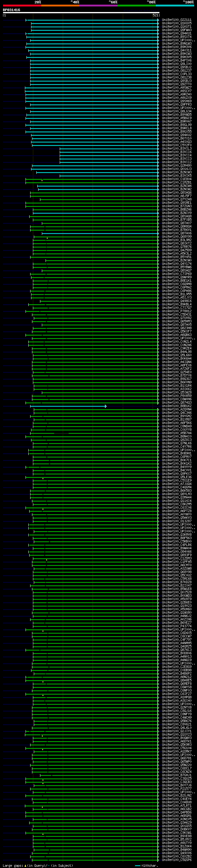The width and height of the screenshot is (197, 868).
Task: Click hit label UniRef100_A7JUQ4
Action: click(x=176, y=484)
